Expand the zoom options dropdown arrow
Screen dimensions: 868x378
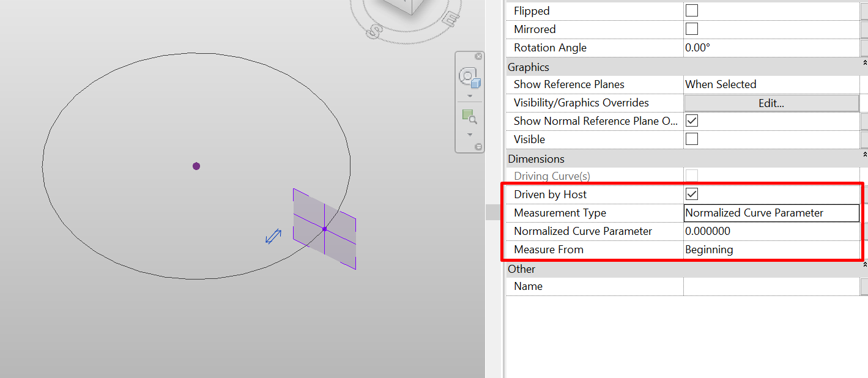coord(470,135)
